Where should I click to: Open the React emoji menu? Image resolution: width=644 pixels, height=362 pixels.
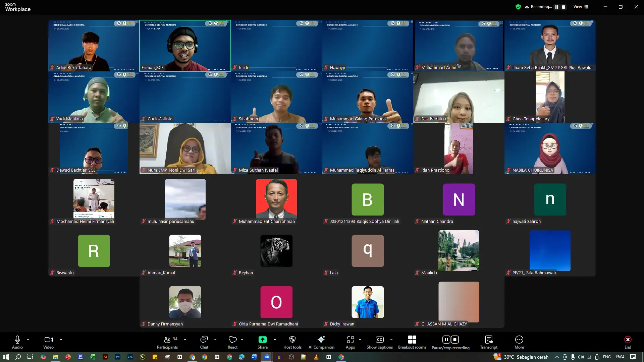(232, 342)
